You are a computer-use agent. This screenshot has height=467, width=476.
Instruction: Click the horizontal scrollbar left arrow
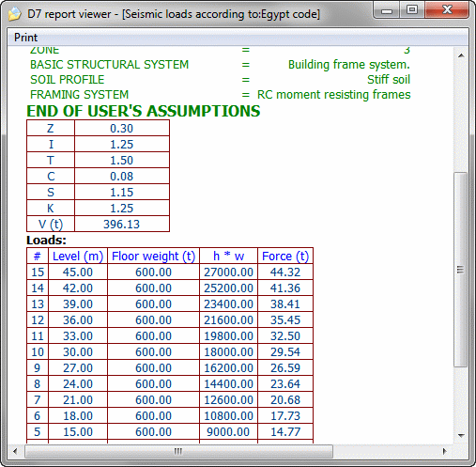(x=15, y=451)
